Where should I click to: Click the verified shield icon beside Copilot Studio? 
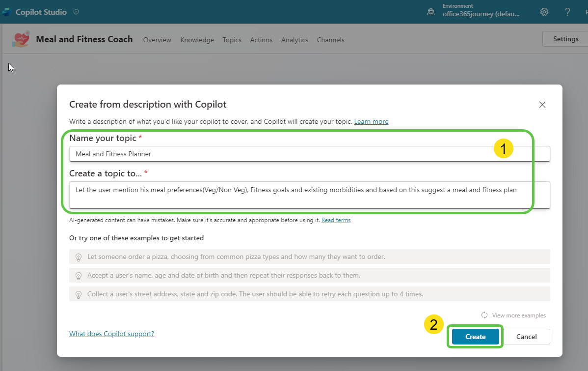(76, 12)
